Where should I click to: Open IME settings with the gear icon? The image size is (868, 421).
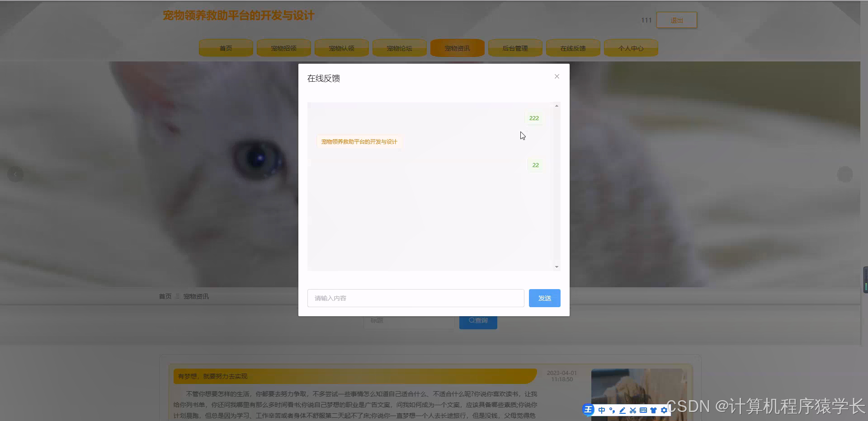664,410
